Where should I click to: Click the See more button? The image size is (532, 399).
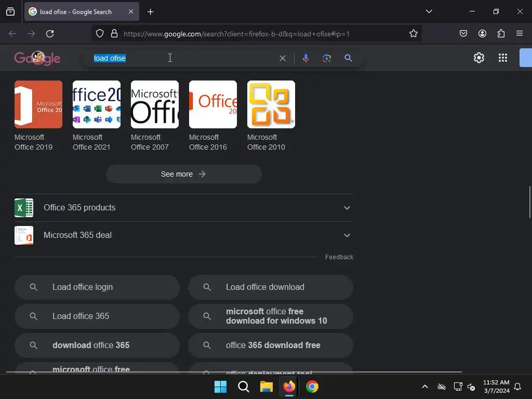pyautogui.click(x=183, y=174)
